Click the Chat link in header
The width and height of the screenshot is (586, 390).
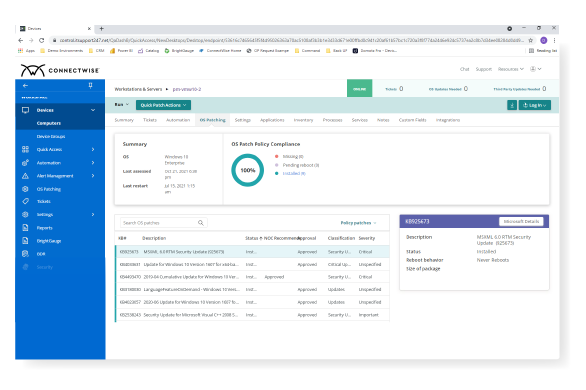[x=465, y=69]
